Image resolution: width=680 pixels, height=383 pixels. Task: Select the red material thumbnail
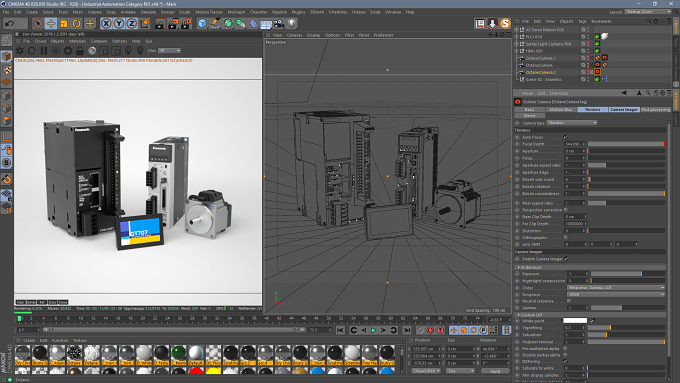(196, 371)
